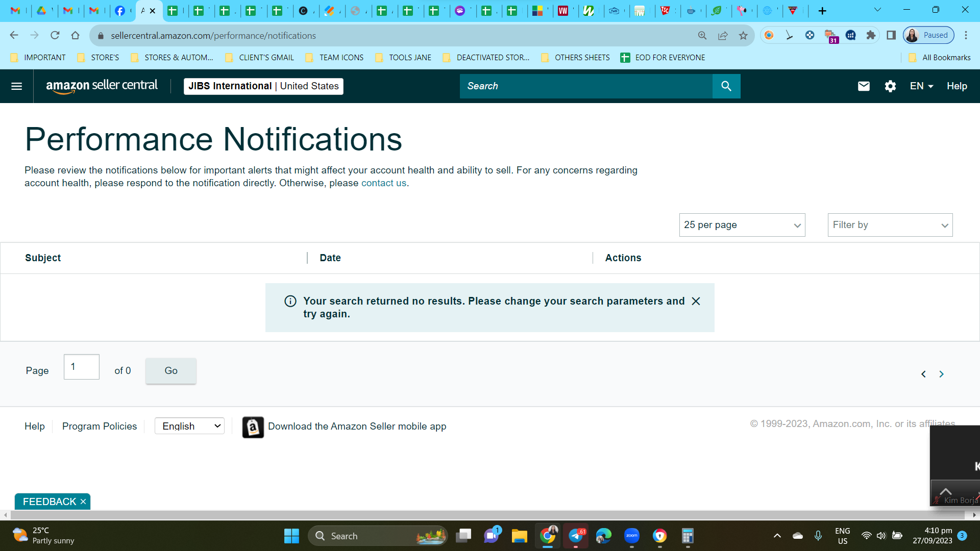Click the Amazon Seller app icon
The image size is (980, 551).
click(x=253, y=427)
